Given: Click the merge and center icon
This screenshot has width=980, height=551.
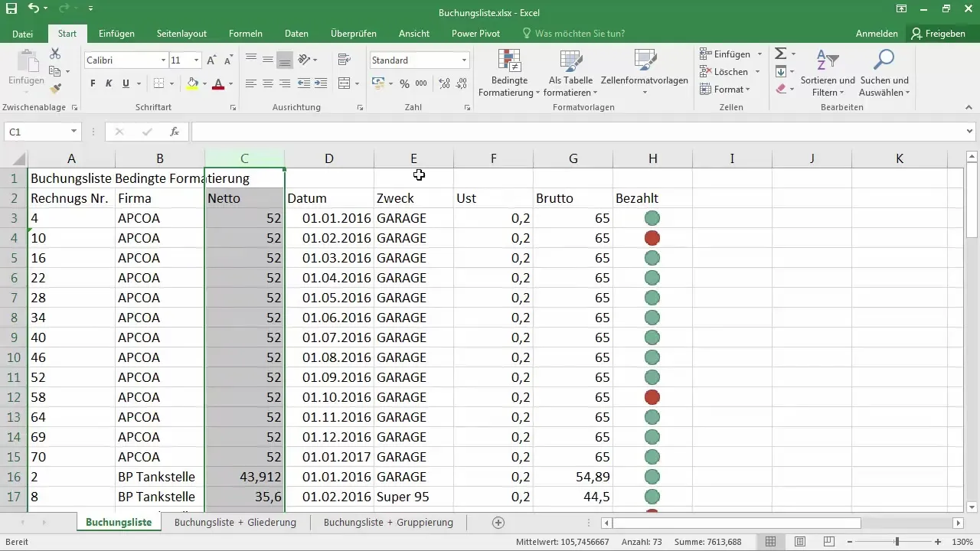Looking at the screenshot, I should pos(344,83).
